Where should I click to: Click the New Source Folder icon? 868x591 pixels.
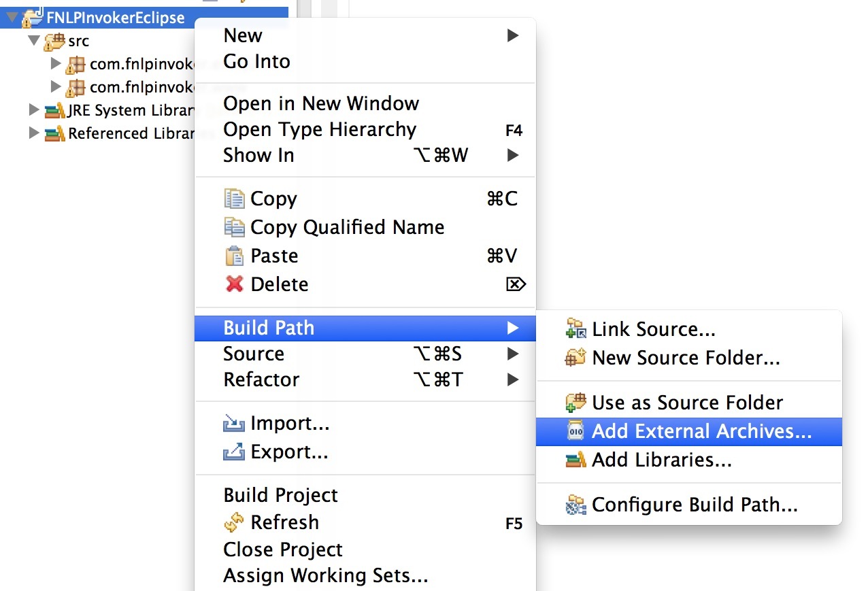(575, 358)
